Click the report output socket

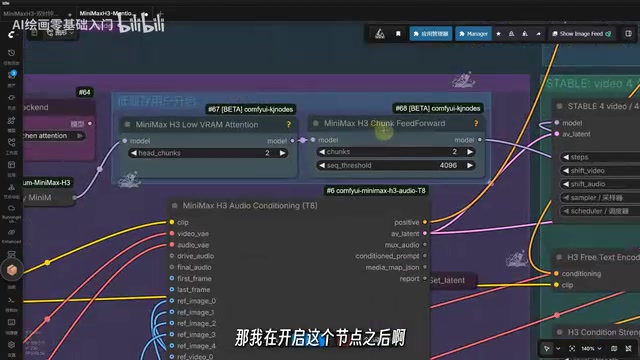[x=425, y=278]
